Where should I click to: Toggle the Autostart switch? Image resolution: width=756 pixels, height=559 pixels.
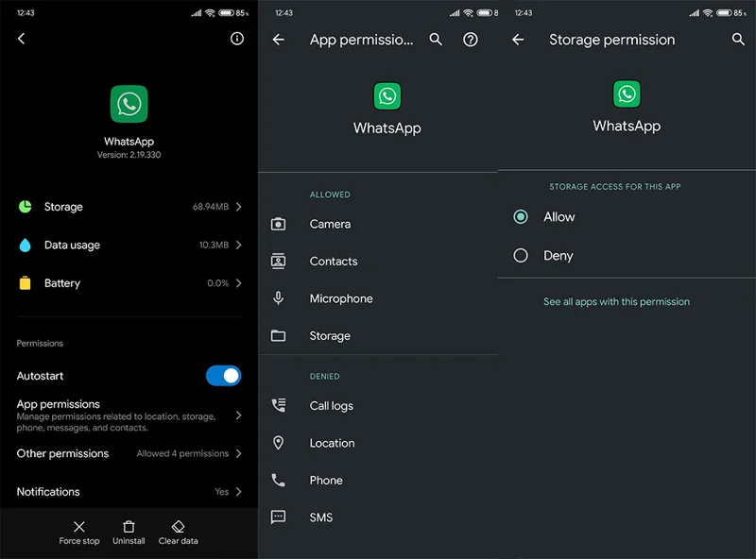pyautogui.click(x=223, y=376)
